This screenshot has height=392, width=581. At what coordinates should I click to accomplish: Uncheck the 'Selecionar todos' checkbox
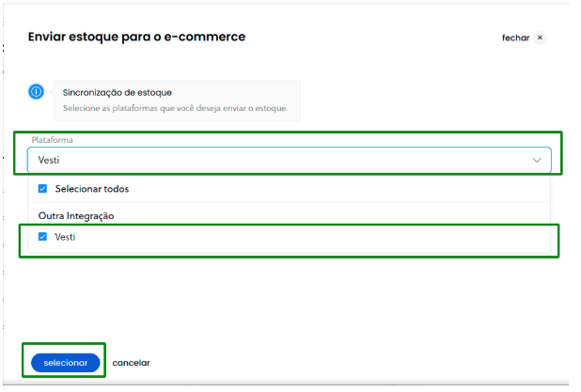[42, 189]
